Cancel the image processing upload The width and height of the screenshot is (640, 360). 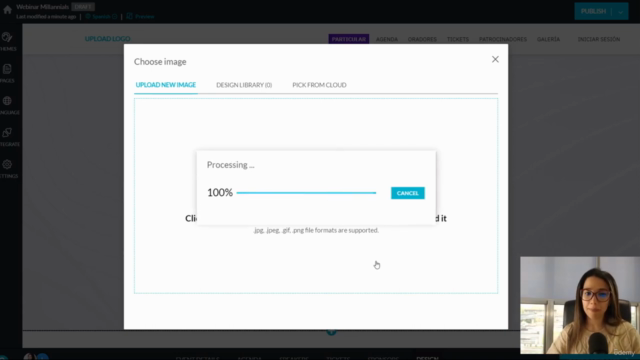(407, 193)
